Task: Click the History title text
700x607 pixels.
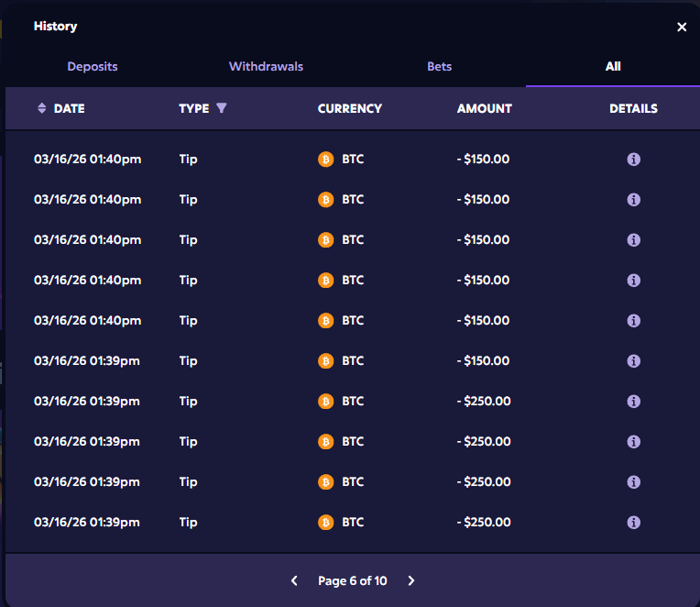Action: pos(55,27)
